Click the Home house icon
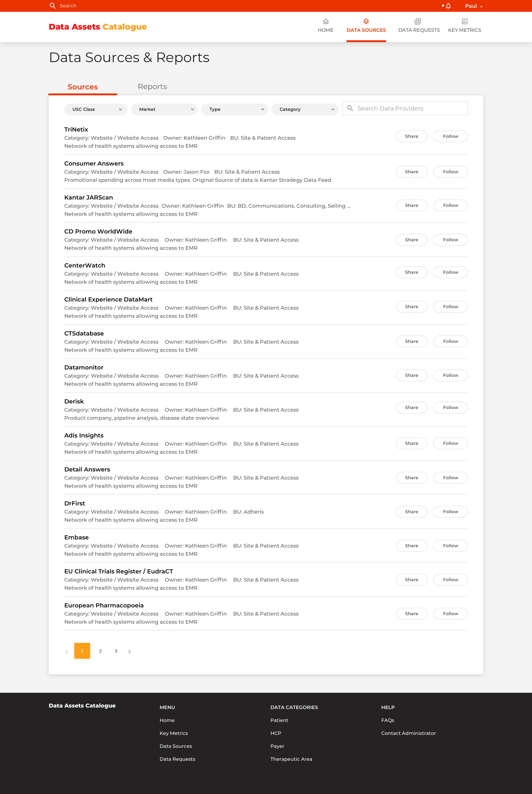 click(325, 21)
